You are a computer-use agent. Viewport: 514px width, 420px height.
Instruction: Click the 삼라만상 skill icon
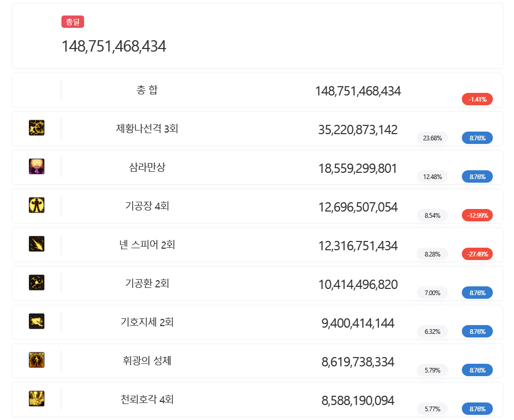37,167
